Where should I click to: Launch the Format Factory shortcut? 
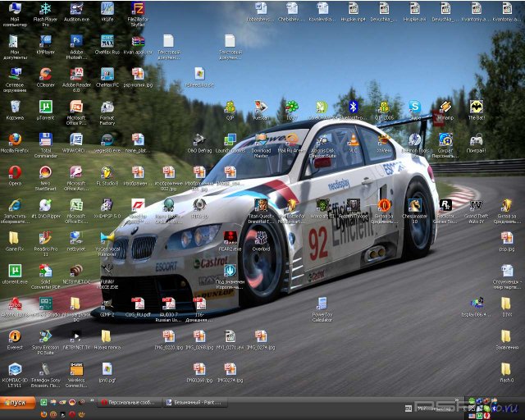coord(107,107)
